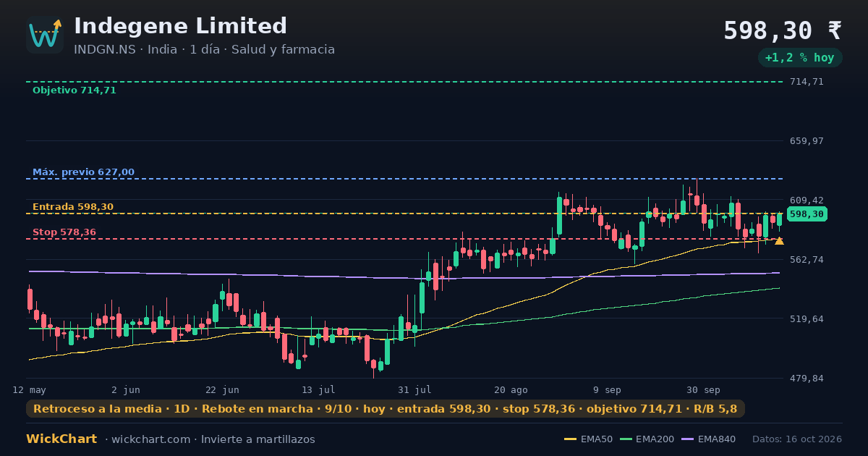Click the Retroceso a la media summary banner
Image resolution: width=868 pixels, height=456 pixels.
click(386, 409)
